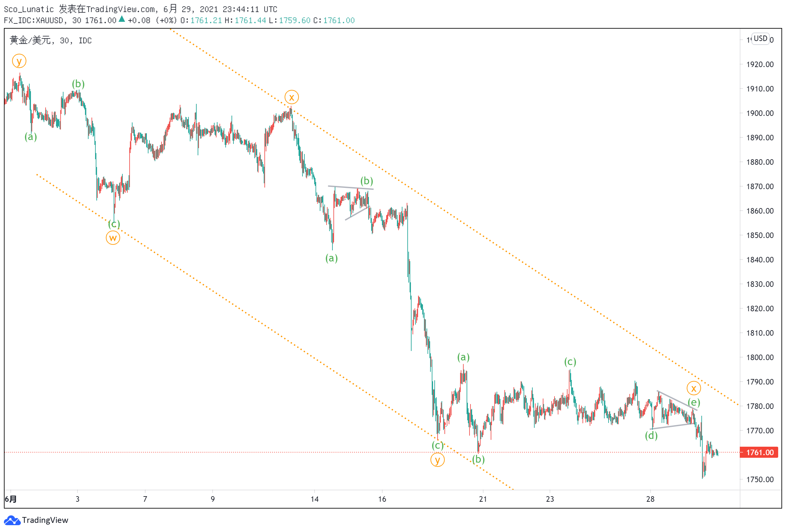Click the TradingView cloud logo icon
Screen dimensions: 786x532
[12, 521]
